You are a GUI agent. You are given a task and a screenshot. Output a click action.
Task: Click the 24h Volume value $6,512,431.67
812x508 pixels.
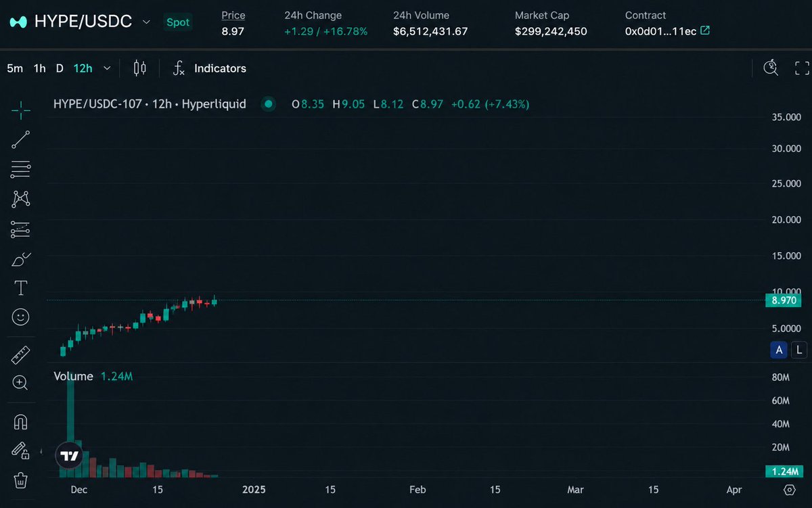click(x=430, y=31)
